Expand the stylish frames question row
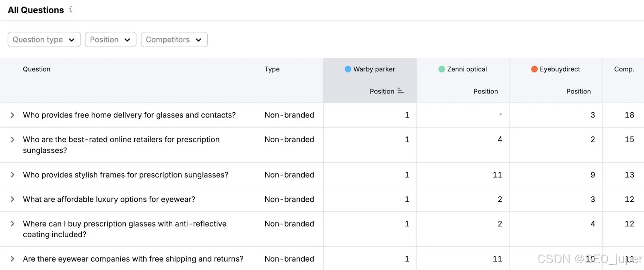This screenshot has height=270, width=644. tap(12, 175)
